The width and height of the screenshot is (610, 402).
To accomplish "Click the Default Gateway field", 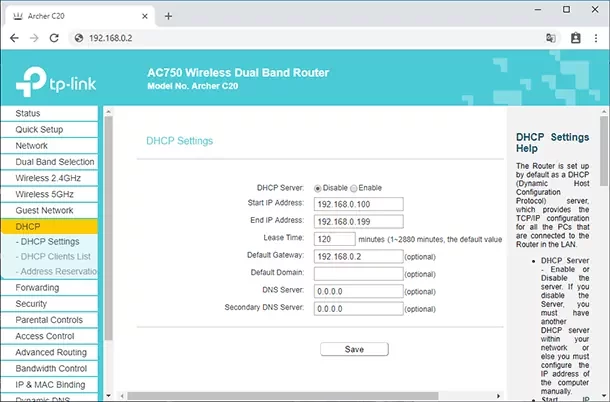I will [358, 256].
